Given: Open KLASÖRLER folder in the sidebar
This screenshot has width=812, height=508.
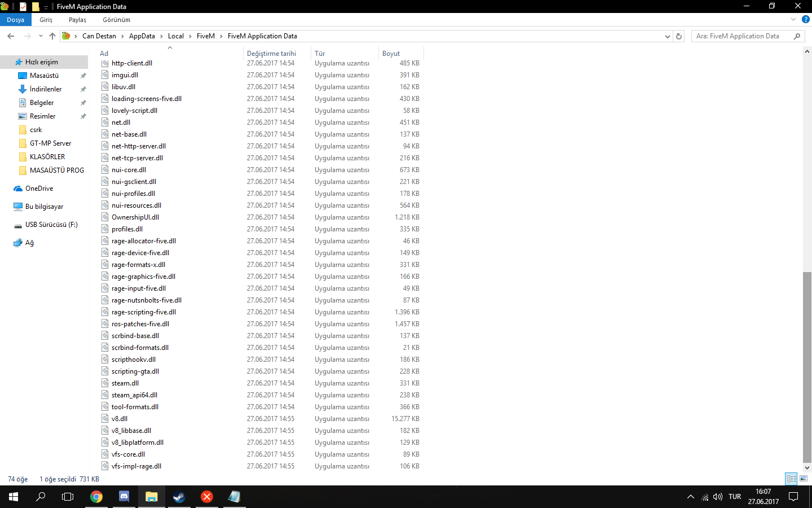Looking at the screenshot, I should point(47,157).
